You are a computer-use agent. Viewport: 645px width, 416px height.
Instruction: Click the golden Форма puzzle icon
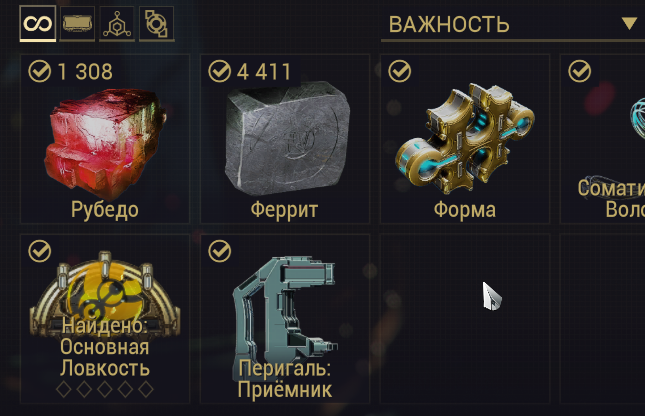(465, 139)
